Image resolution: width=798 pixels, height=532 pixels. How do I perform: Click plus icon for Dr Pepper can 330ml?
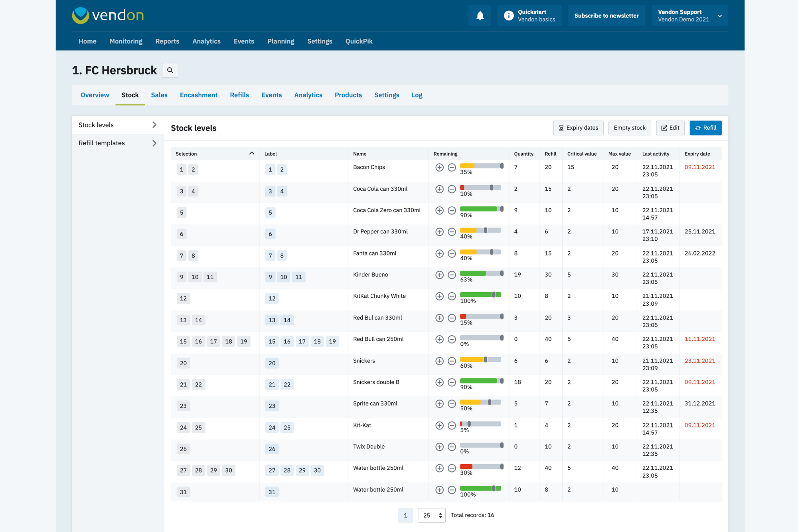tap(439, 232)
